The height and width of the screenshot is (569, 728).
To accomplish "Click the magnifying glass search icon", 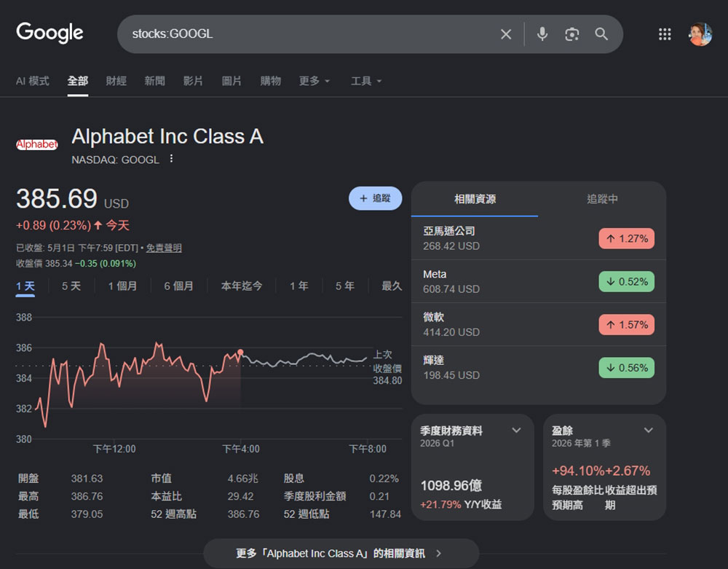I will coord(601,34).
